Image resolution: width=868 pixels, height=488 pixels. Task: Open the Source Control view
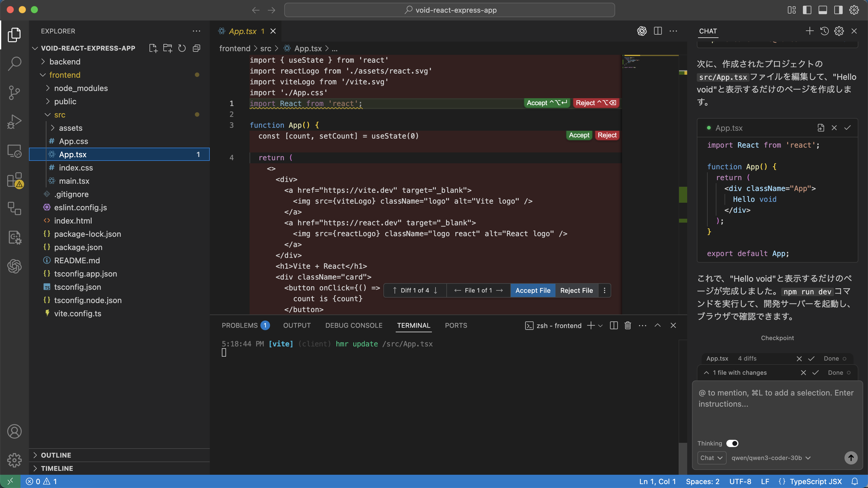point(14,92)
